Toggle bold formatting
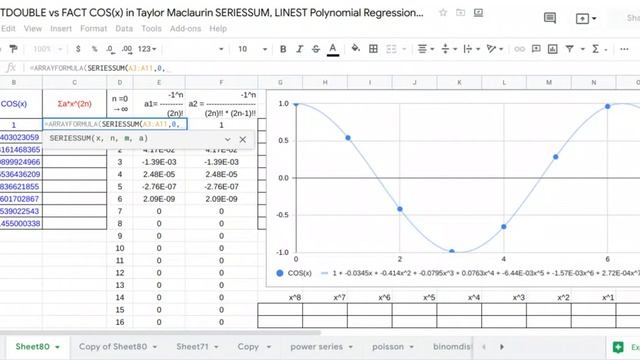This screenshot has height=360, width=640. click(283, 49)
